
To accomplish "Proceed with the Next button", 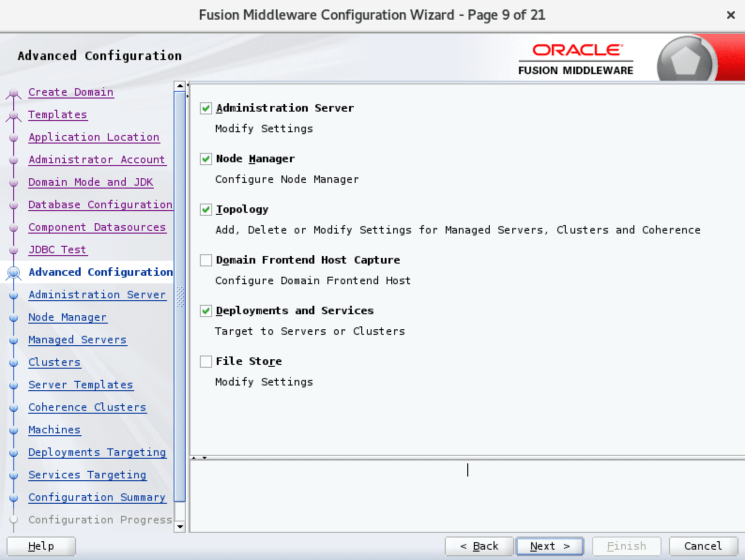I will pos(550,546).
